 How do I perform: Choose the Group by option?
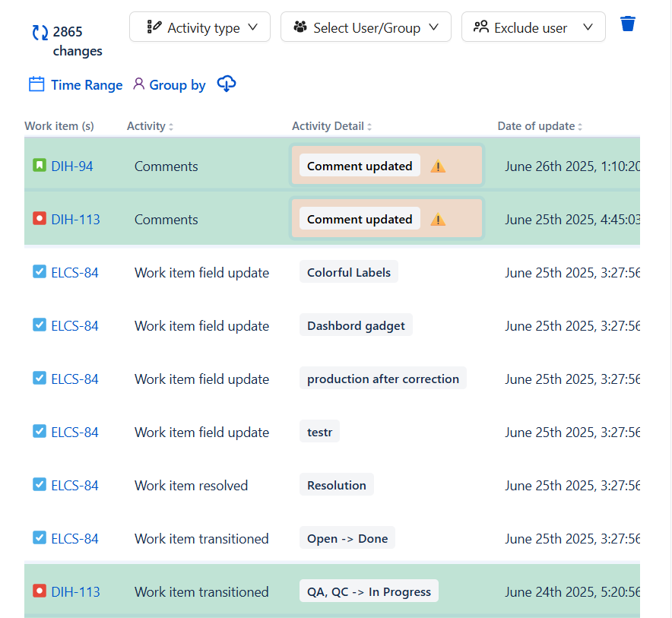169,85
